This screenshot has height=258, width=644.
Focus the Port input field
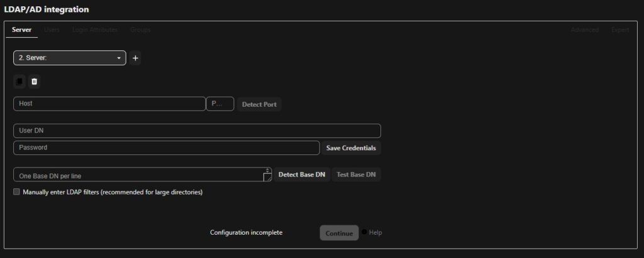click(219, 104)
